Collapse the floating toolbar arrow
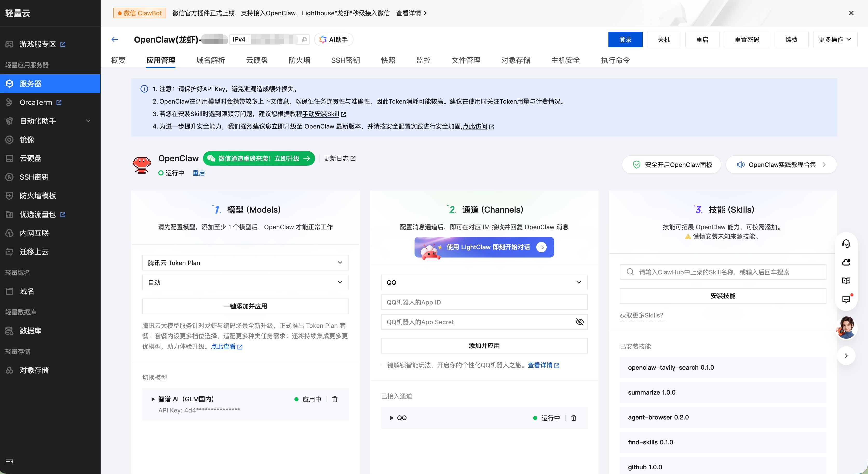868x474 pixels. 846,355
